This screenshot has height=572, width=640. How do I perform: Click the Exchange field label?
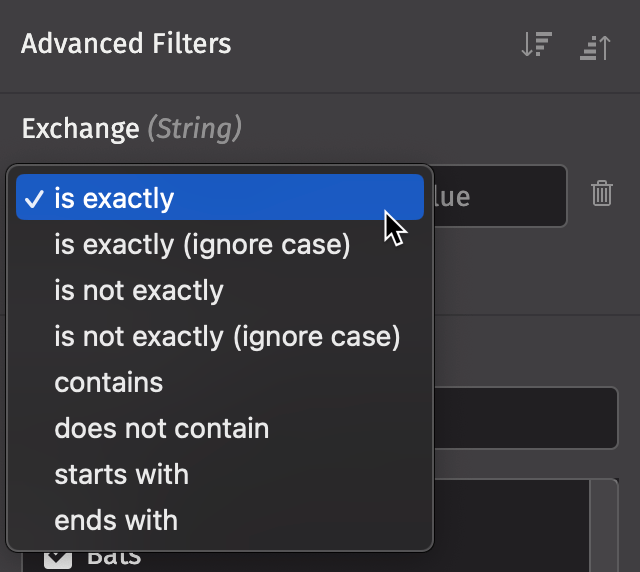80,129
